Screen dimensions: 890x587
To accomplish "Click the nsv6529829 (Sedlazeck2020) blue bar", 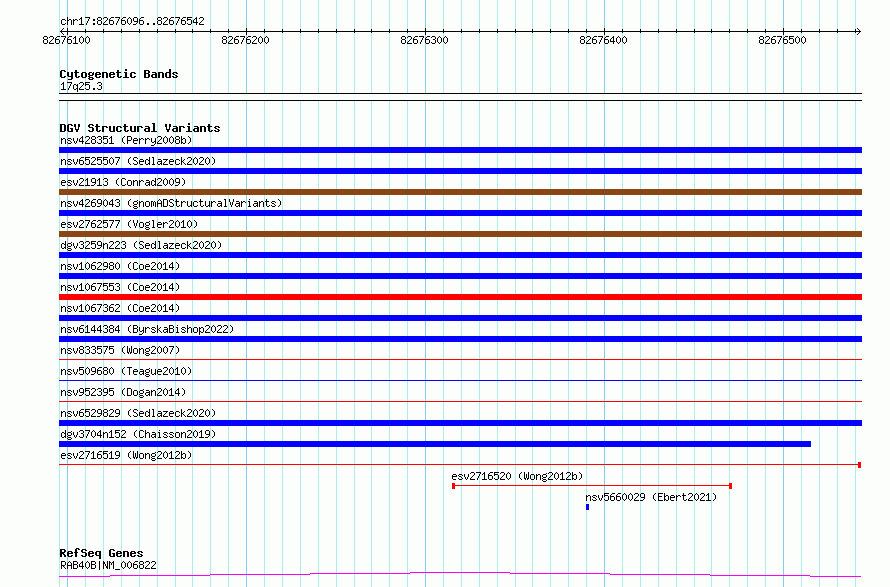I will click(460, 423).
